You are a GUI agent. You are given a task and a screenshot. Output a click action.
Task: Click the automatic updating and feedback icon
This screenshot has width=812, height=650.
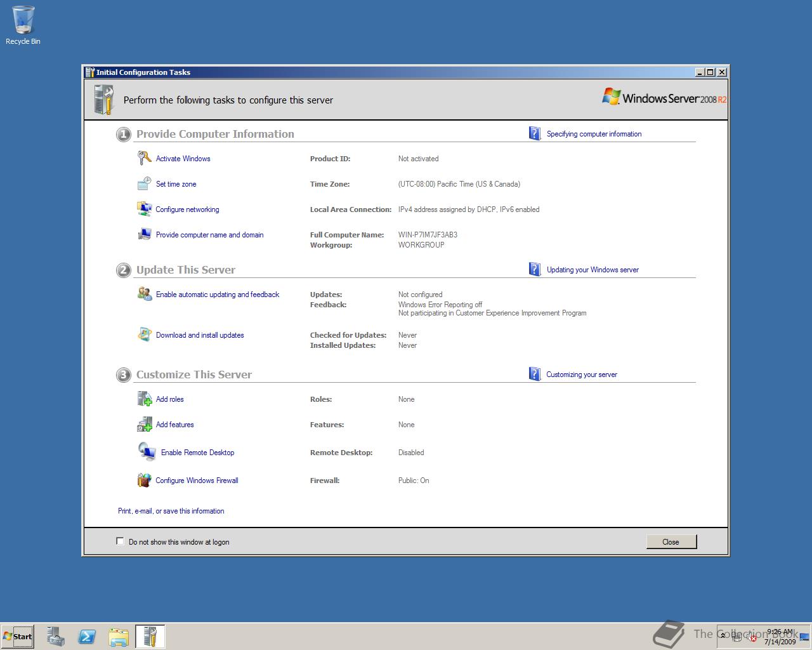coord(145,294)
